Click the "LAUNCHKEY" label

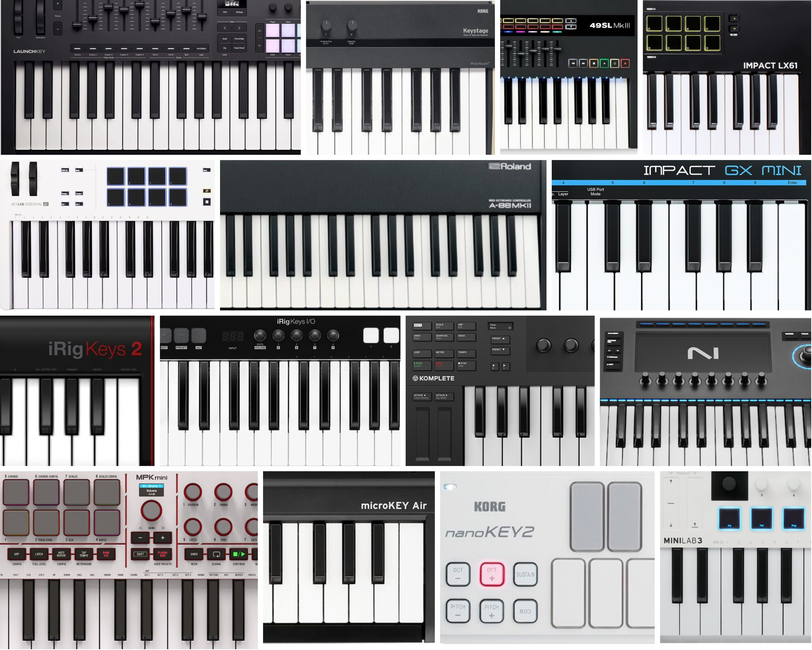point(29,52)
